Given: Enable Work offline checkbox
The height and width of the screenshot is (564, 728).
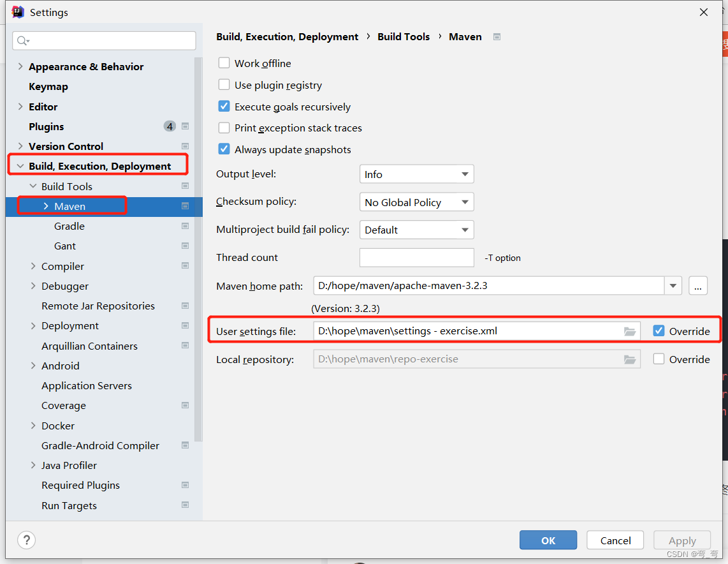Looking at the screenshot, I should click(x=224, y=63).
